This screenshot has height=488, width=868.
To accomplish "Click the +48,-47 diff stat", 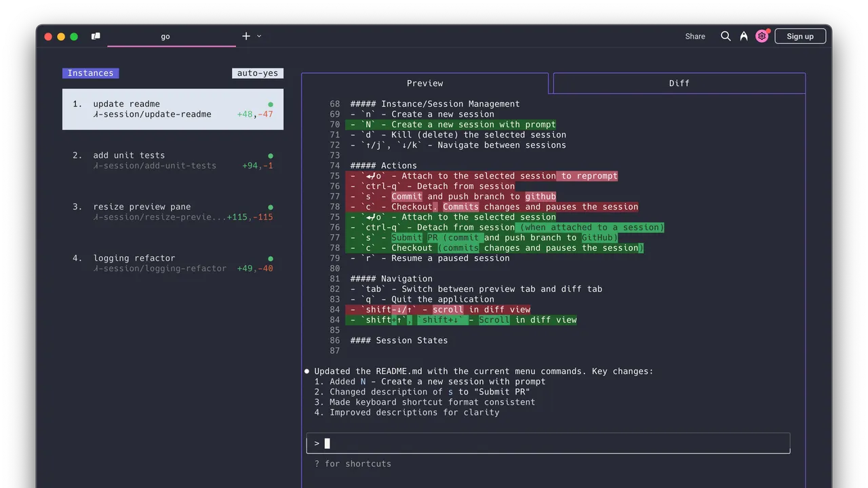I will (255, 115).
